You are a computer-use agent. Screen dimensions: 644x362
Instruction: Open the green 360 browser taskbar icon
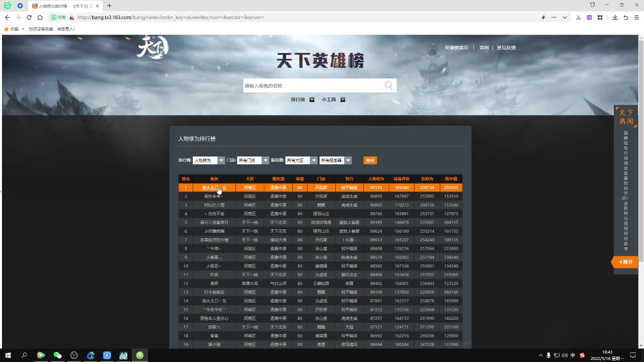[x=140, y=355]
